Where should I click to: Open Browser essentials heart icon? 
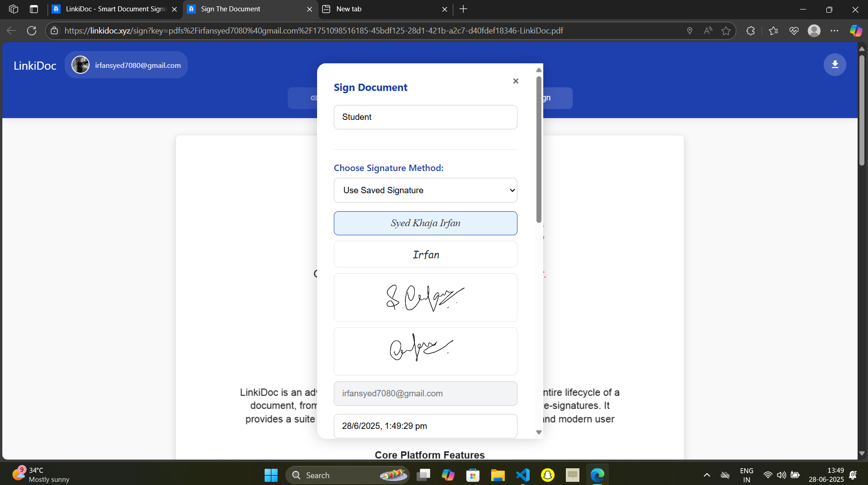pyautogui.click(x=794, y=31)
